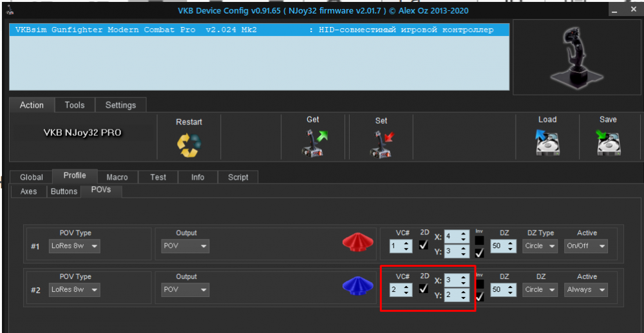Screen dimensions: 644x333
Task: Toggle the X invert checkbox for POV #1
Action: click(479, 240)
